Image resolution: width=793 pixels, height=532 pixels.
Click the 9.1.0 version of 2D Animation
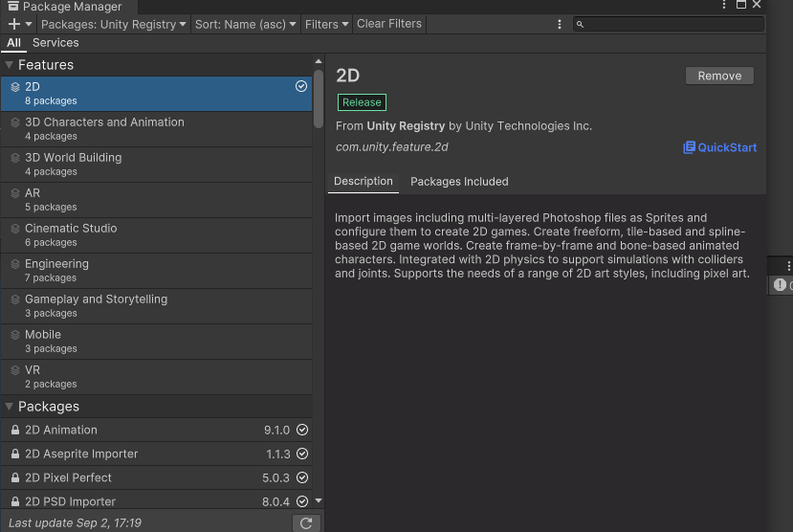(276, 430)
